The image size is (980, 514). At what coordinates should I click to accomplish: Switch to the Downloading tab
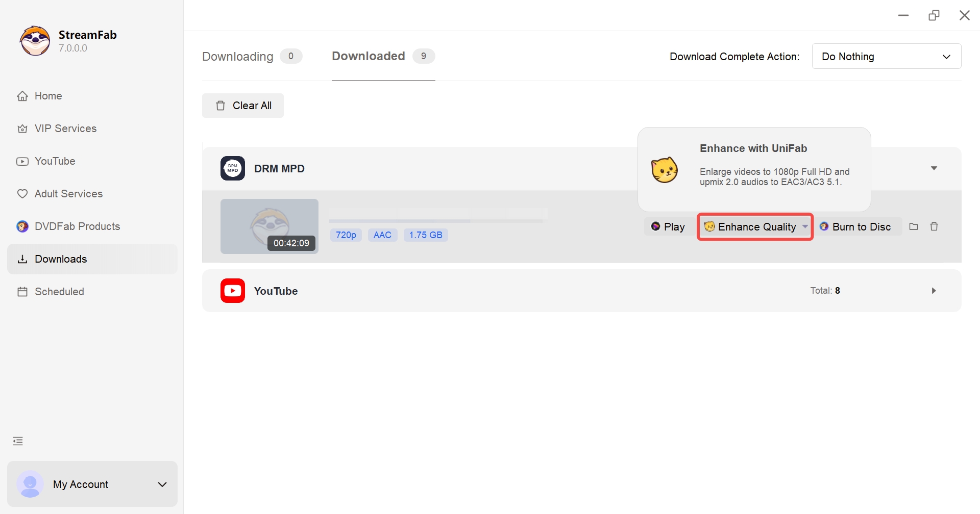[x=238, y=56]
